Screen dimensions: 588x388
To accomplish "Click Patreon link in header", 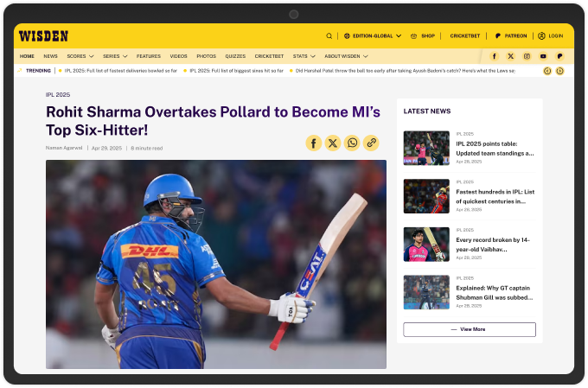I will click(515, 36).
